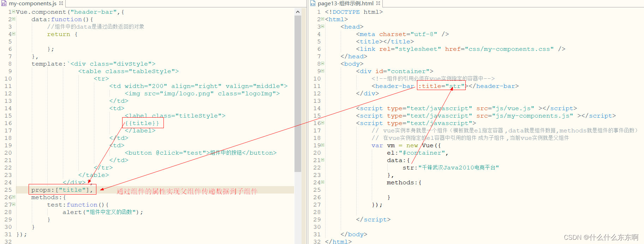Click the '<meta charset="utf-8" />' line

402,34
